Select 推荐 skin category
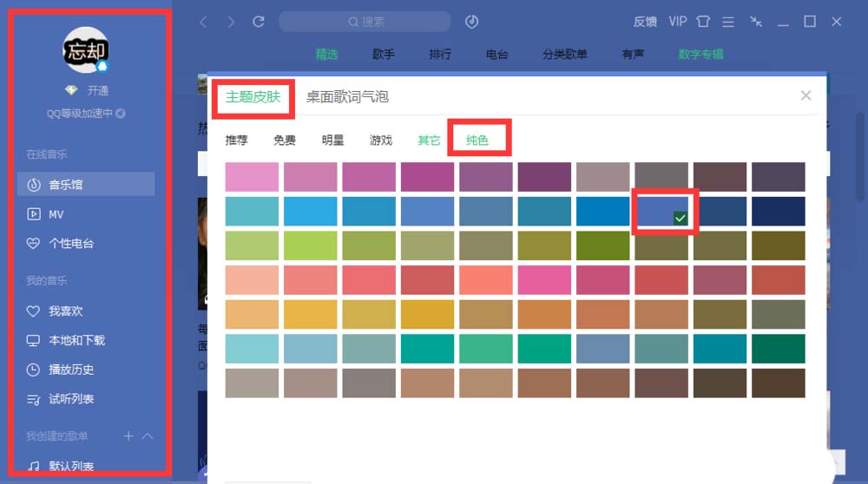The height and width of the screenshot is (484, 868). pyautogui.click(x=236, y=140)
